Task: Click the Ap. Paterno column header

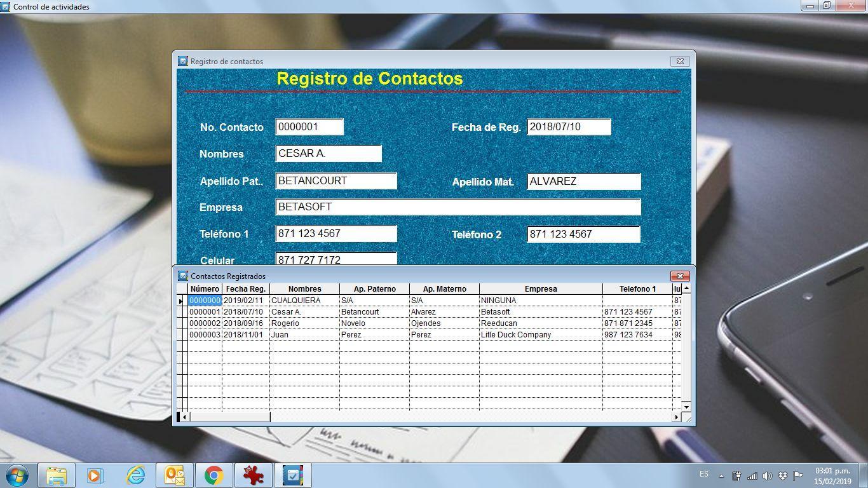Action: (375, 289)
